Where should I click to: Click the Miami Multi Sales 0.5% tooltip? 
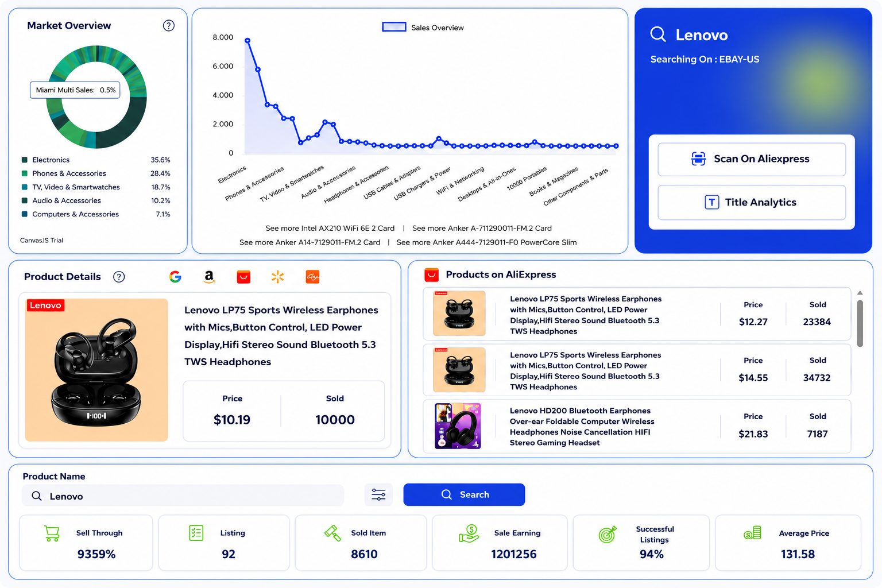pyautogui.click(x=75, y=90)
